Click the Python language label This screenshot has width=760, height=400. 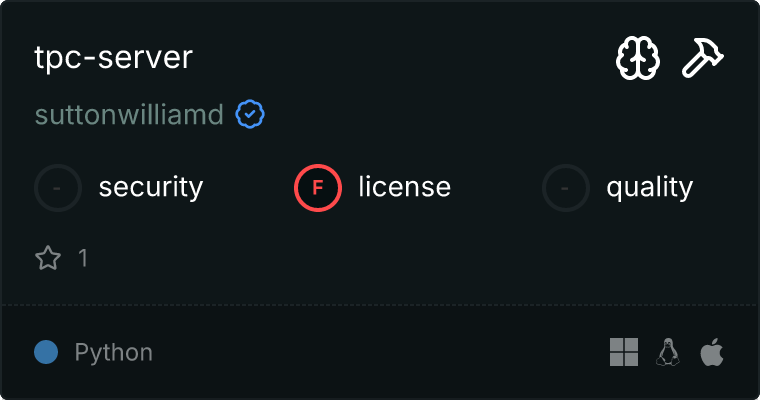coord(114,352)
